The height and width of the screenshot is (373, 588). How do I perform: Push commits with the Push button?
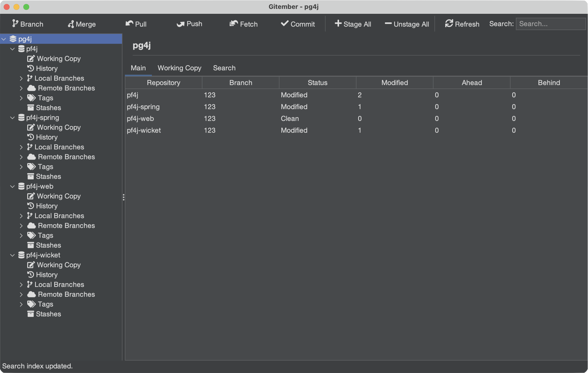(x=189, y=24)
